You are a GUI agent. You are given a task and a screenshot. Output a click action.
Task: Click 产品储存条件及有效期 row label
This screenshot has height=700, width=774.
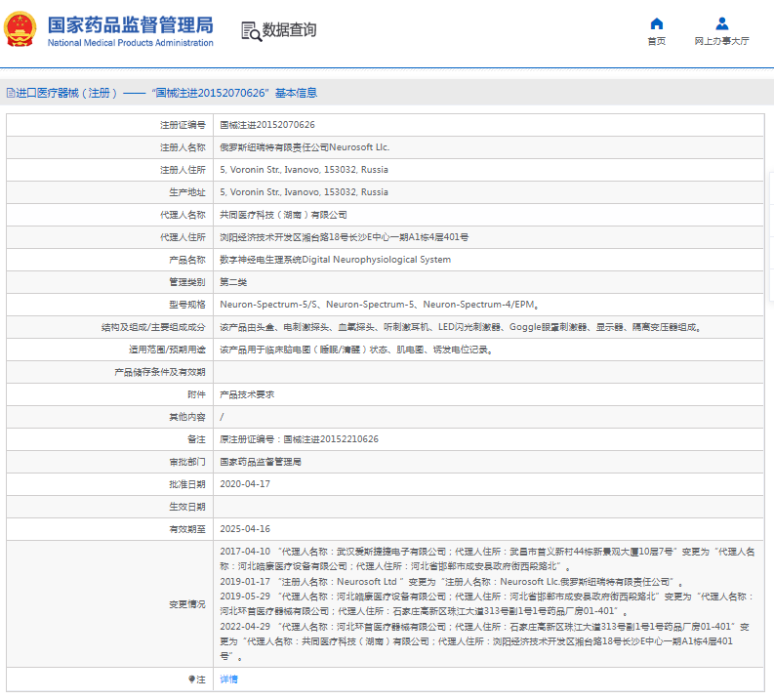pyautogui.click(x=160, y=372)
